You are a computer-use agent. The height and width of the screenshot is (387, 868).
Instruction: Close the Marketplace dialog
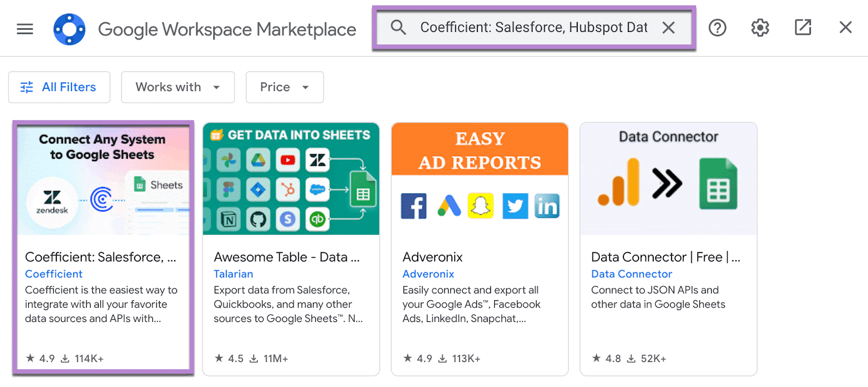pyautogui.click(x=845, y=27)
